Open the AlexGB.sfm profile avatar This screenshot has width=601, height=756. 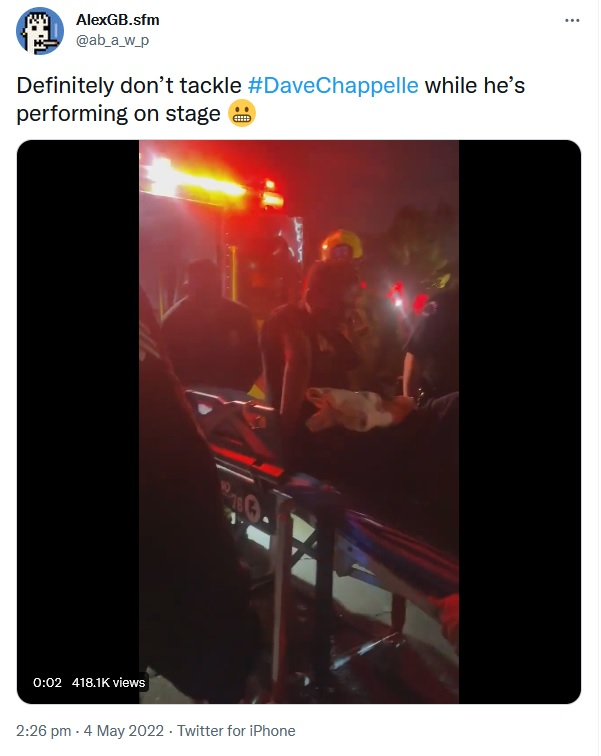pos(40,31)
